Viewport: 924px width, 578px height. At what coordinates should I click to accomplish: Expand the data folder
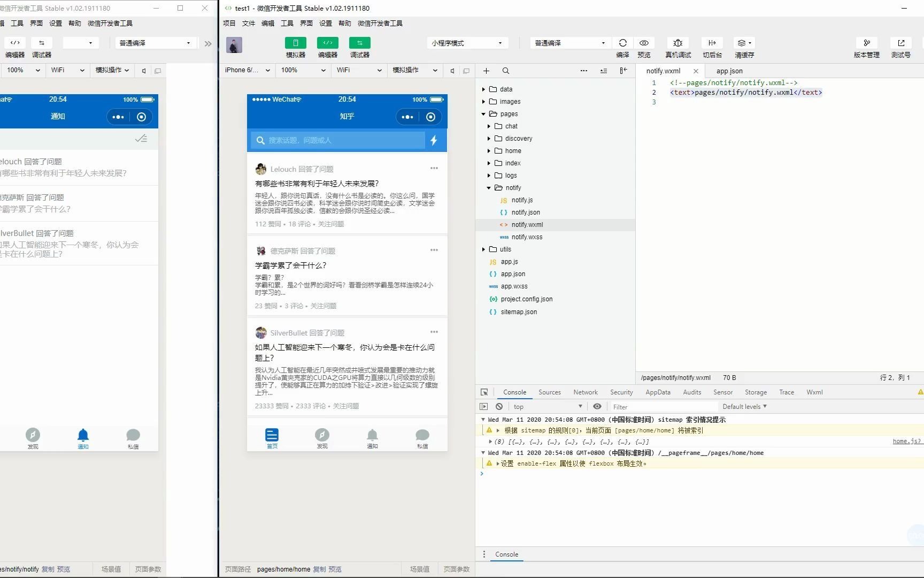coord(483,89)
